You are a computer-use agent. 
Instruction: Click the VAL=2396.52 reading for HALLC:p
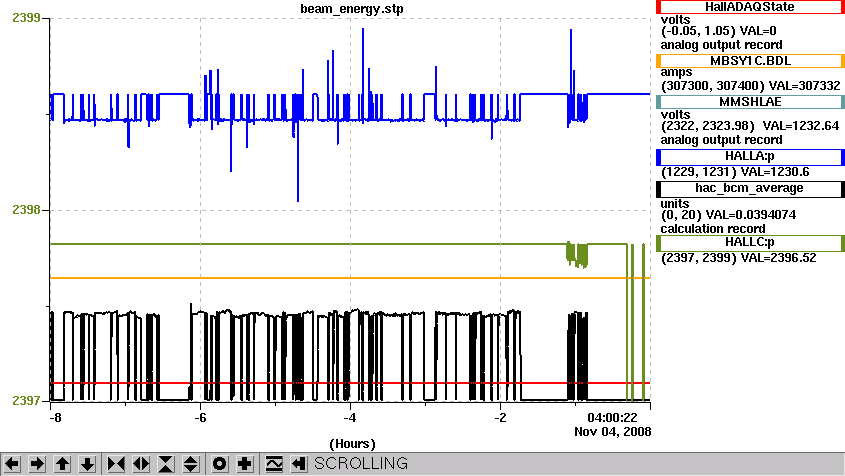pyautogui.click(x=778, y=258)
